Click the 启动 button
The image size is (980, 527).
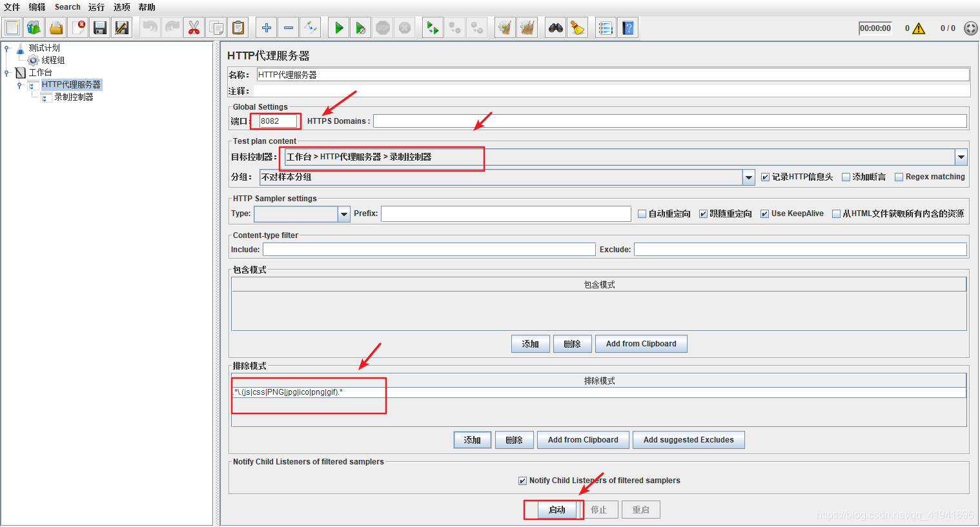pyautogui.click(x=556, y=510)
